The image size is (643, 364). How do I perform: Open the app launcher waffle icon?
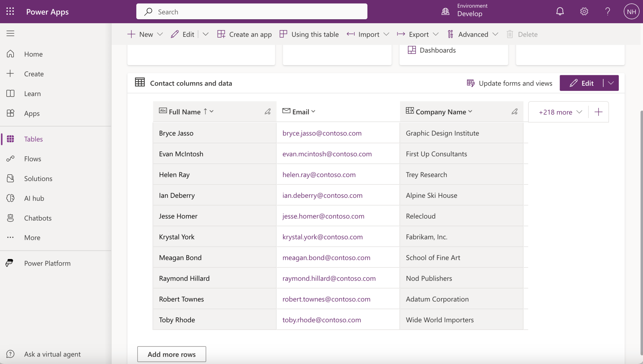[10, 11]
